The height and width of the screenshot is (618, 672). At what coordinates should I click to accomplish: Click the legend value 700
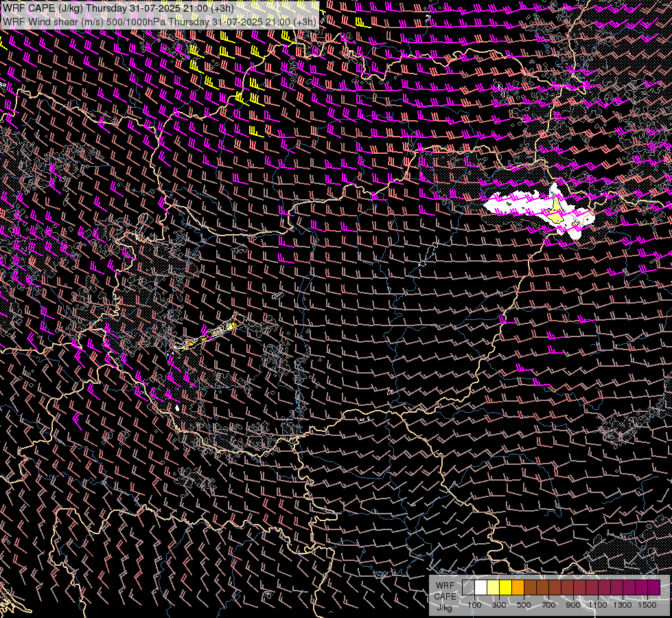548,605
